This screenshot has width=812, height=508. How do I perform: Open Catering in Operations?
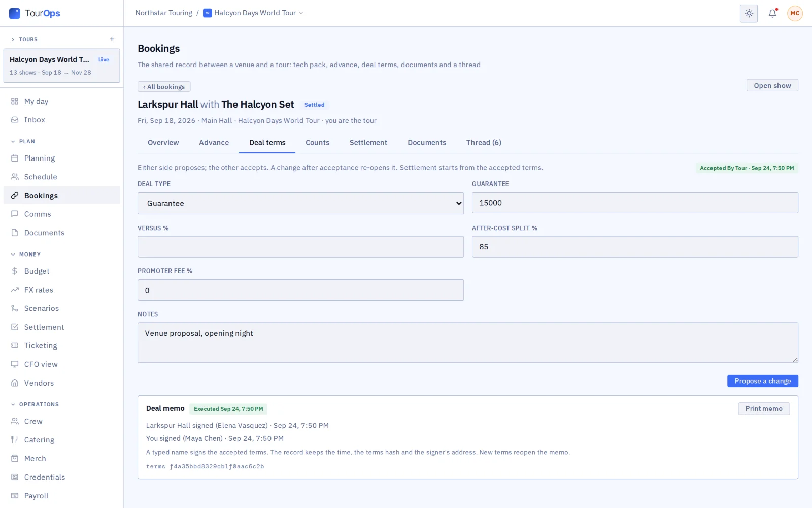(62, 440)
